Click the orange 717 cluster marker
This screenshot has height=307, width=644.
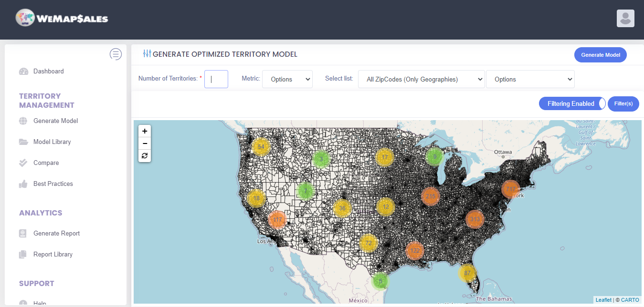(511, 189)
